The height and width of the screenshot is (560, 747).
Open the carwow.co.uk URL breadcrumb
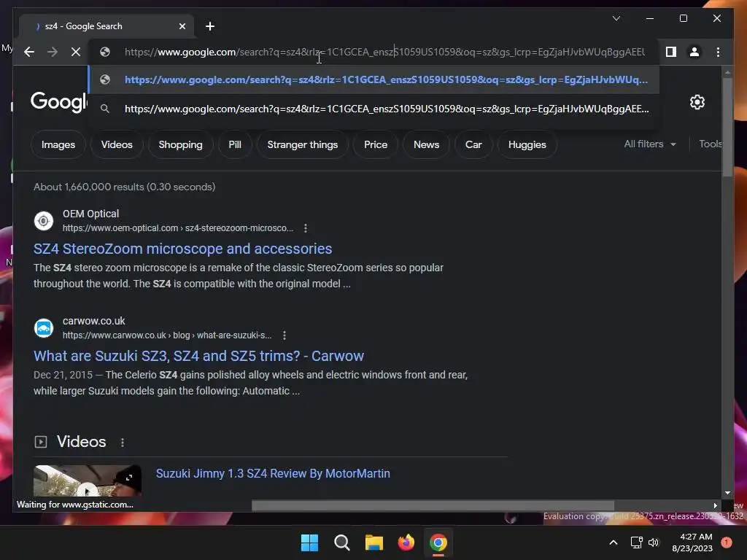pos(167,335)
